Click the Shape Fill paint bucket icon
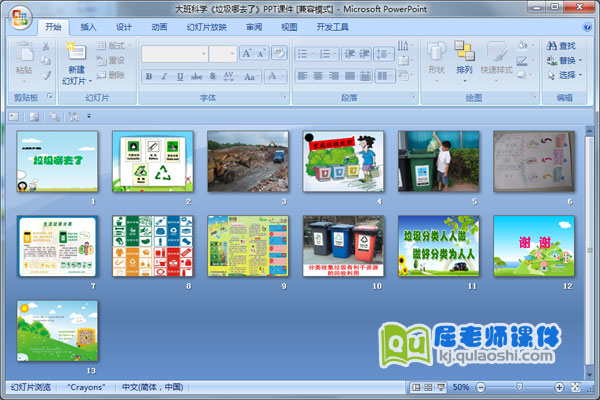Viewport: 600px width, 400px height. 522,46
